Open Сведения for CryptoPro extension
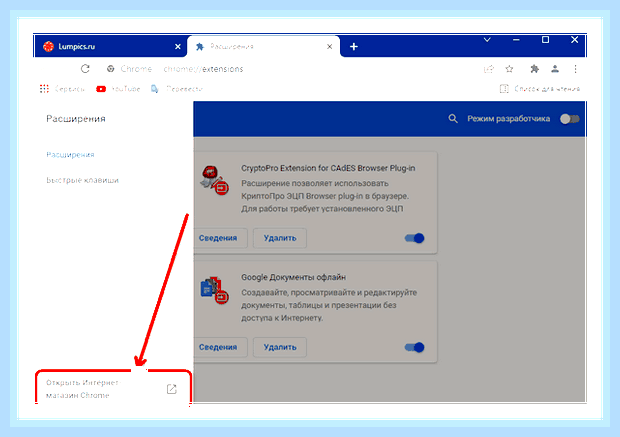620x437 pixels. pos(218,238)
